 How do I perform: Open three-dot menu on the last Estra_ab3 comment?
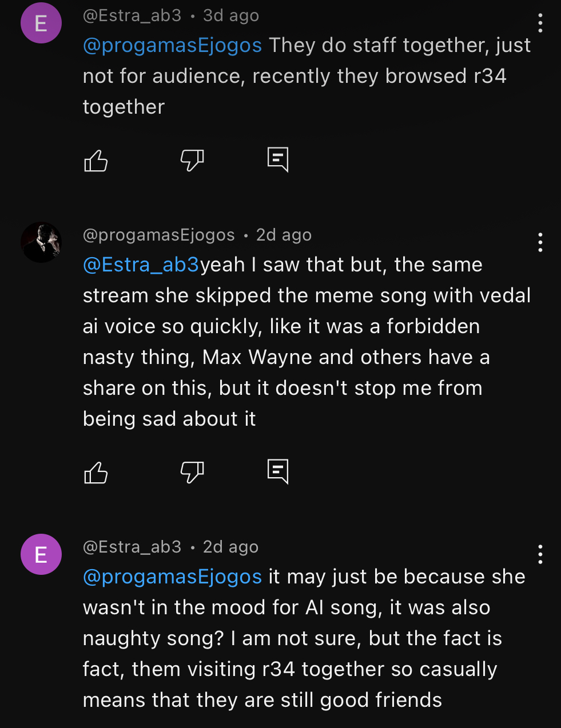[x=540, y=554]
